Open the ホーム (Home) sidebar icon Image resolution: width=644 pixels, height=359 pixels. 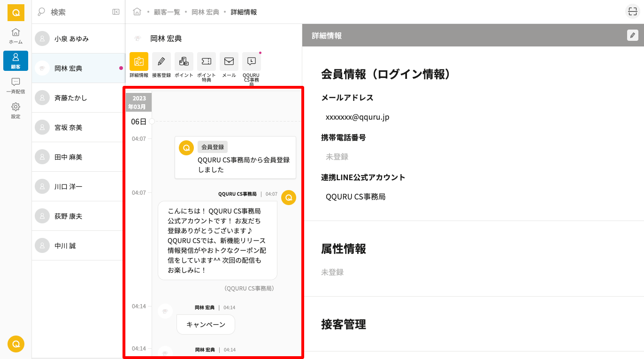15,36
